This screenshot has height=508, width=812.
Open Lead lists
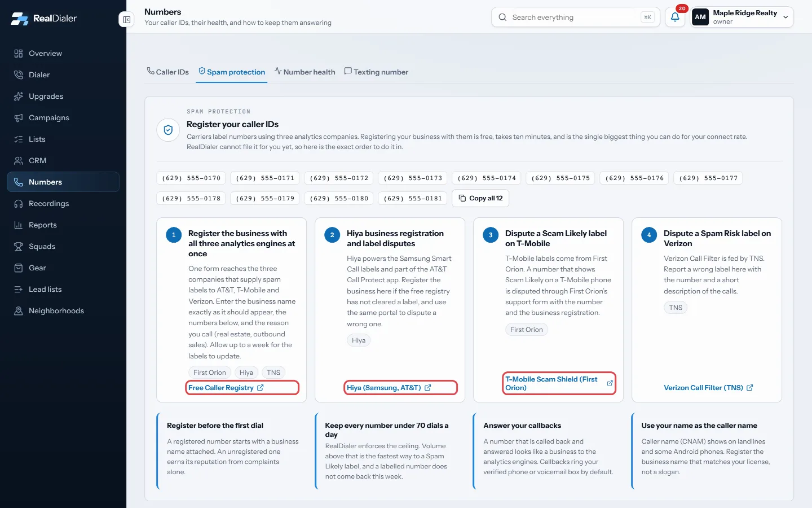coord(63,290)
